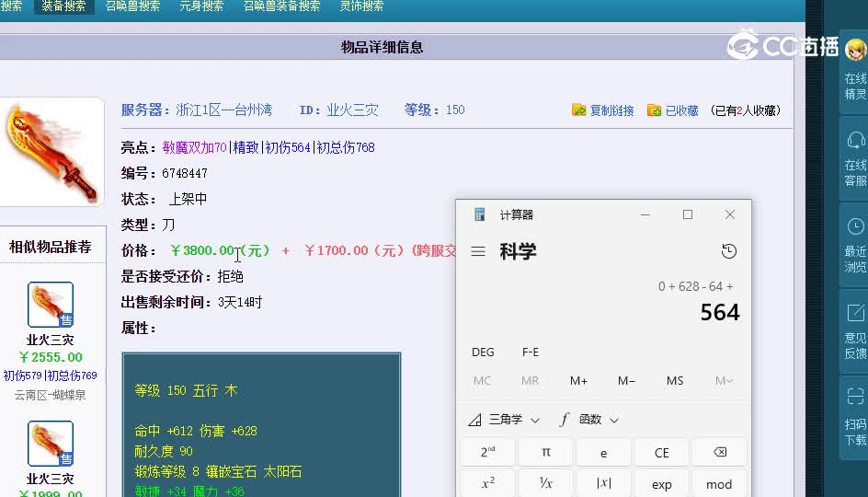The height and width of the screenshot is (497, 868).
Task: Click the main item sword image
Action: 51,153
